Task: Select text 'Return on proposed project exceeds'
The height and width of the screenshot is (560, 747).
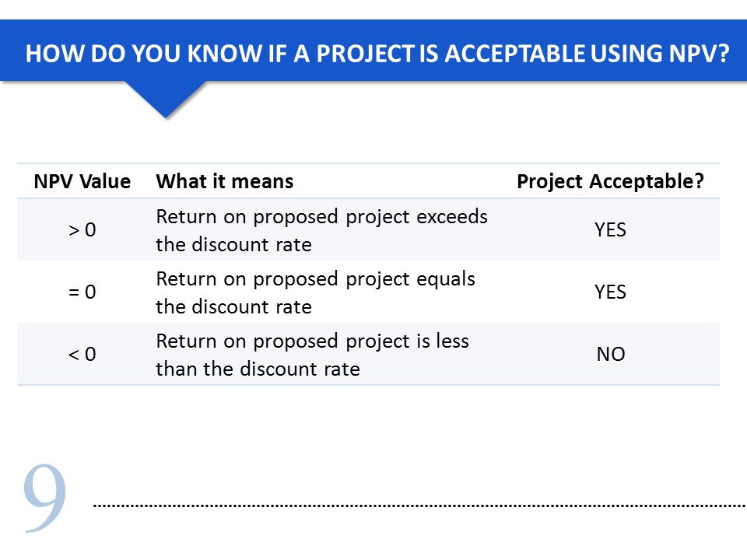Action: (x=321, y=217)
